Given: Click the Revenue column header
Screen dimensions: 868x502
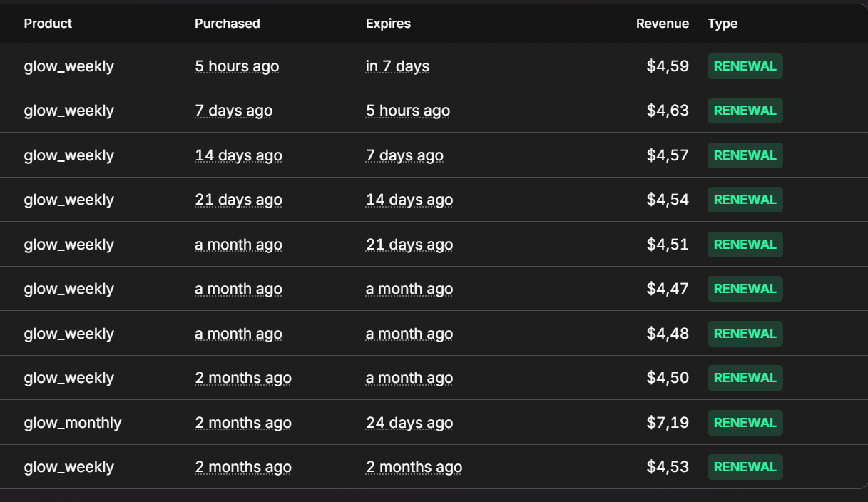Looking at the screenshot, I should pos(662,24).
